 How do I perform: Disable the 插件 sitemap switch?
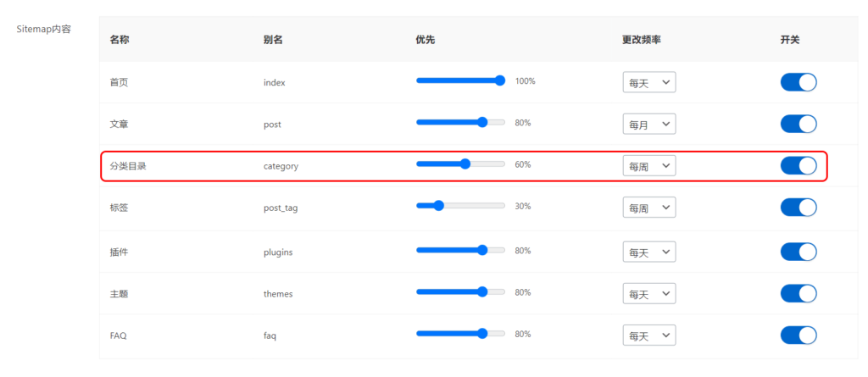point(798,252)
